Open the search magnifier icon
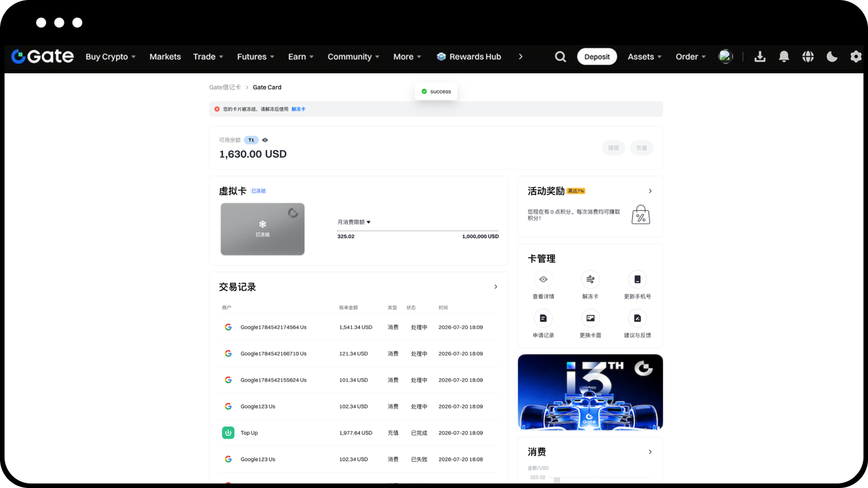 coord(560,57)
